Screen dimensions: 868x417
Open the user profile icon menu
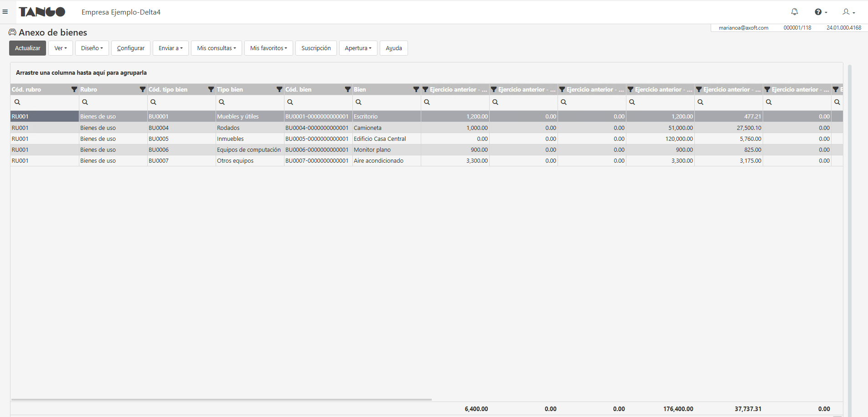click(x=848, y=12)
